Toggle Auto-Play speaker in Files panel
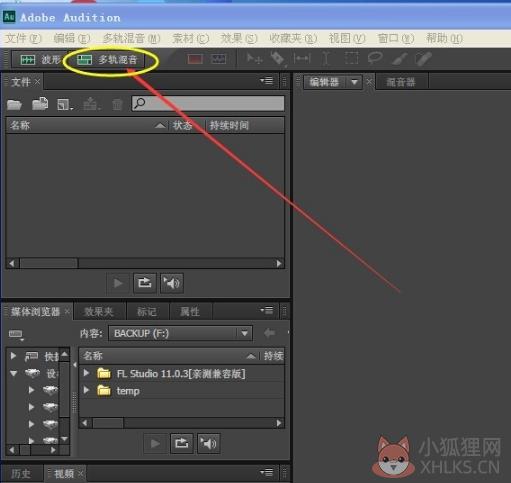 (x=172, y=283)
